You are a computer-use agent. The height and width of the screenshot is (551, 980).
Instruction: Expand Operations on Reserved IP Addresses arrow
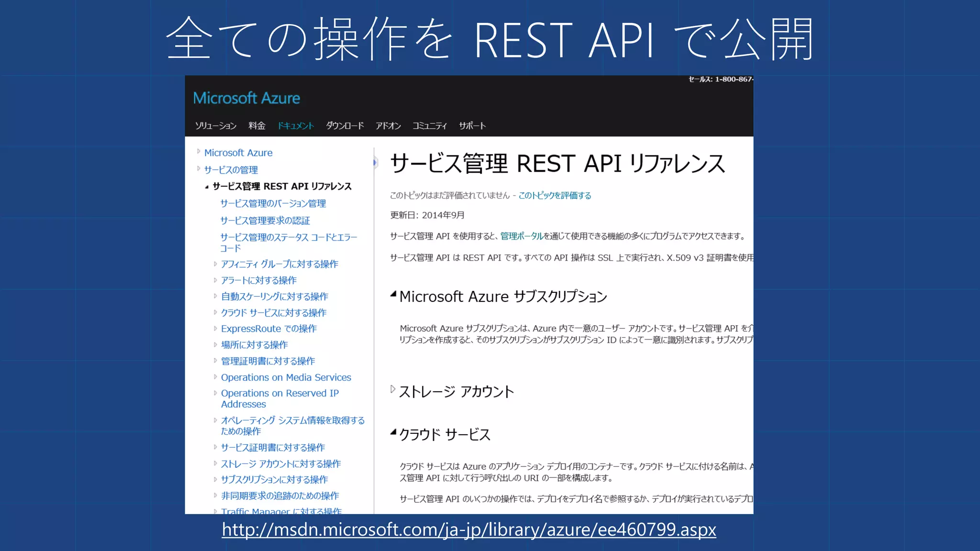215,393
